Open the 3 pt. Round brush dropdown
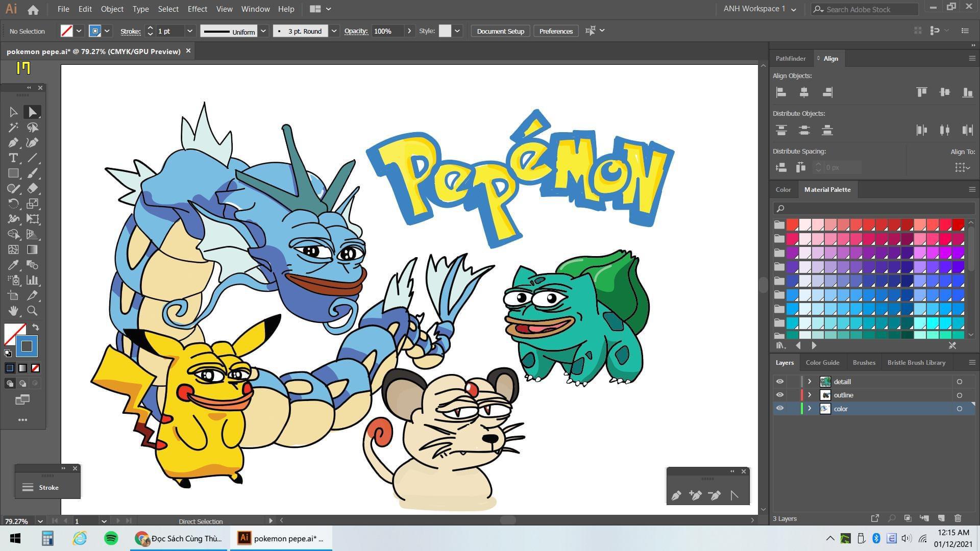Image resolution: width=980 pixels, height=551 pixels. [x=334, y=31]
